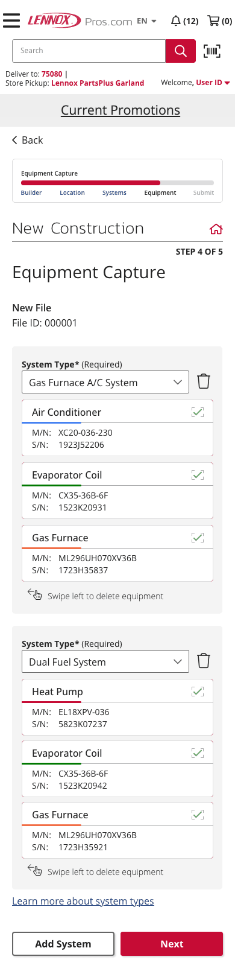This screenshot has width=235, height=980.
Task: Select serial number 1523K20931
Action: pyautogui.click(x=83, y=507)
